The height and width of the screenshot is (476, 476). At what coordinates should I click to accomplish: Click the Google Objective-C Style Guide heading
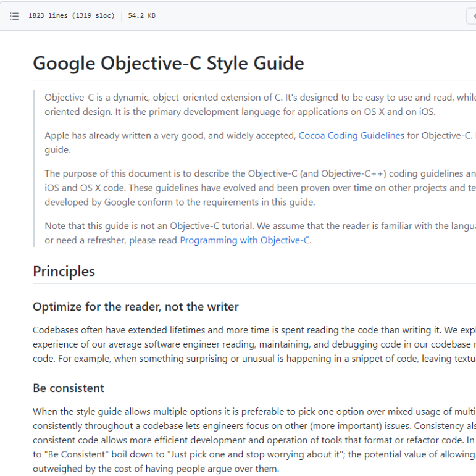[169, 63]
